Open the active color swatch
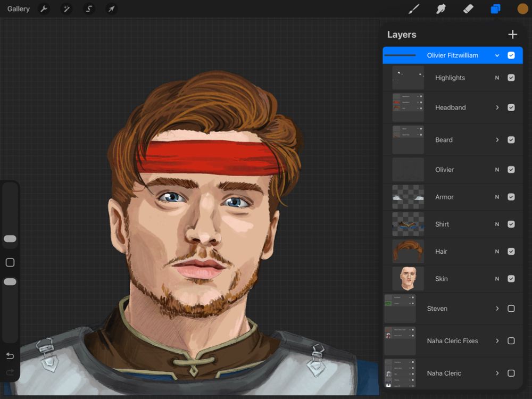This screenshot has height=399, width=532. coord(522,9)
